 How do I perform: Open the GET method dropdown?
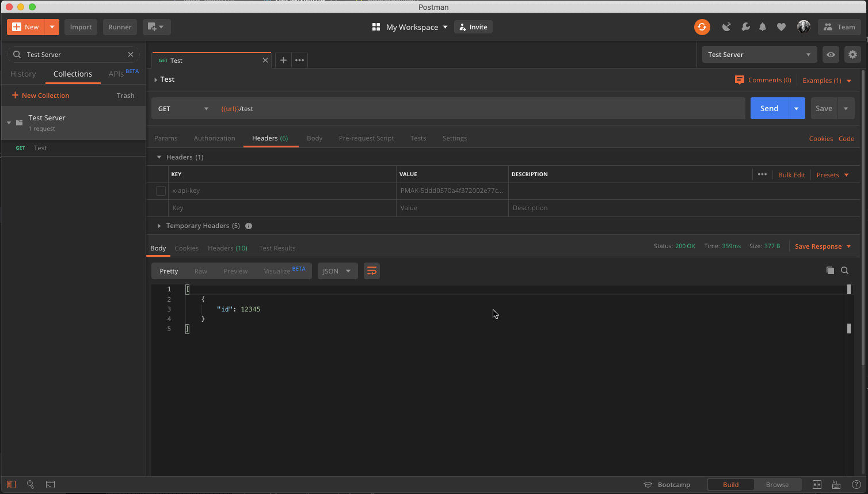point(183,109)
